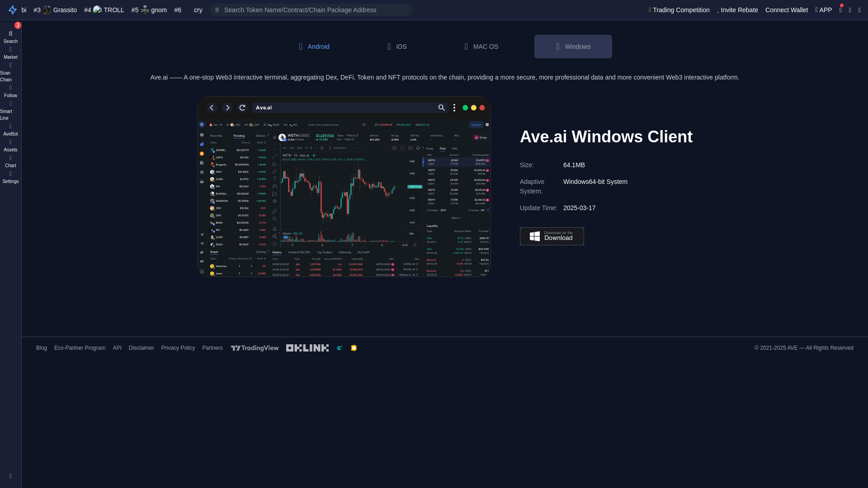Open Chart in the left sidebar

click(10, 162)
